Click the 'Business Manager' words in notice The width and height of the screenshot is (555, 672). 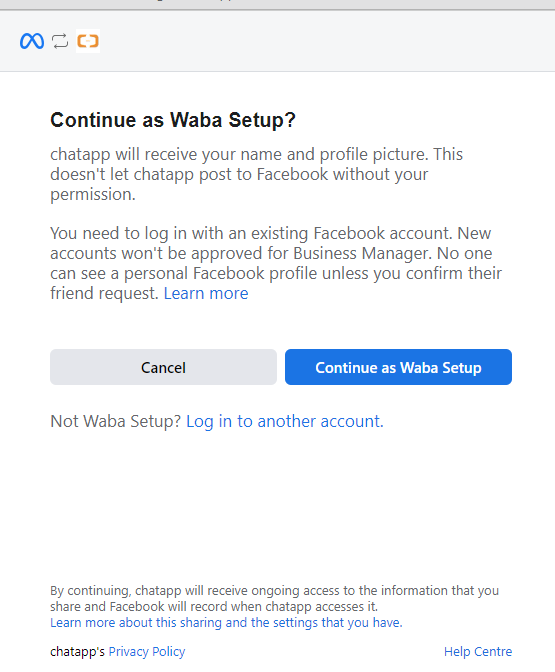click(361, 253)
